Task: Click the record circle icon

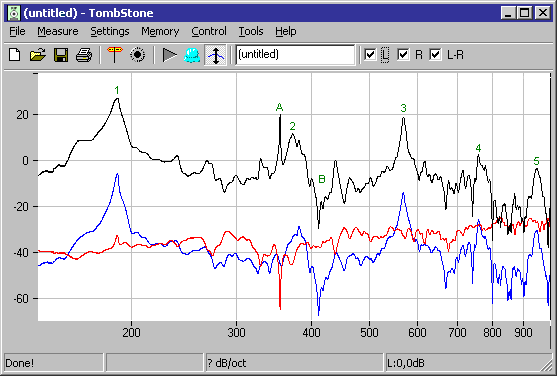Action: 137,55
